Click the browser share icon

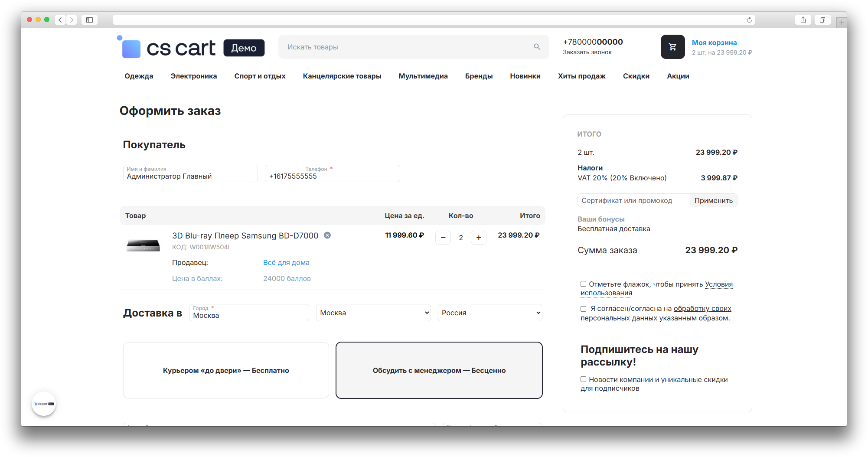(803, 20)
